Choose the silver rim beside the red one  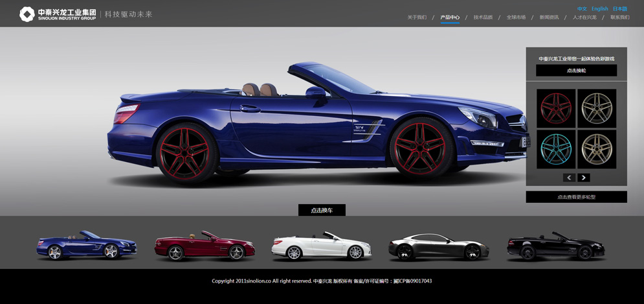[597, 108]
